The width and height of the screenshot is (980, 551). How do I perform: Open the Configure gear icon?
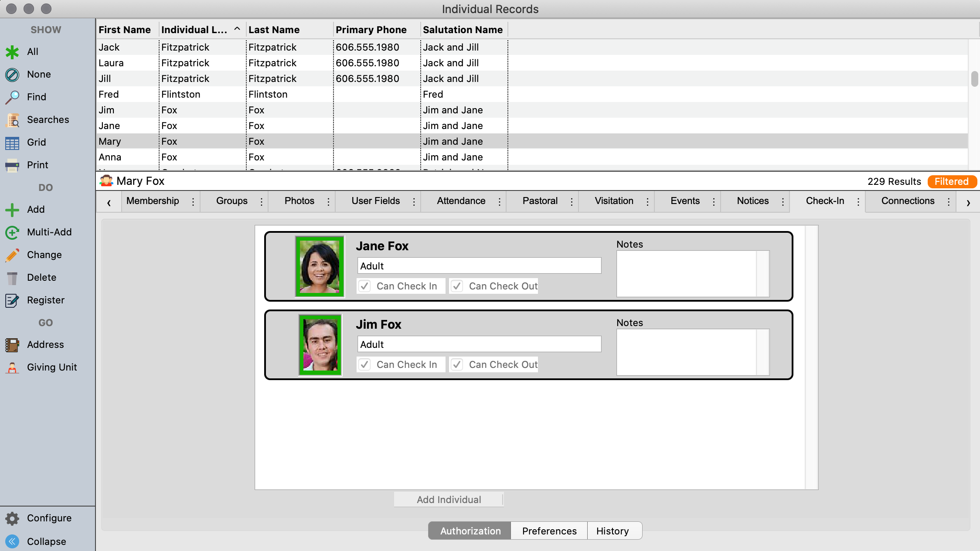coord(12,518)
